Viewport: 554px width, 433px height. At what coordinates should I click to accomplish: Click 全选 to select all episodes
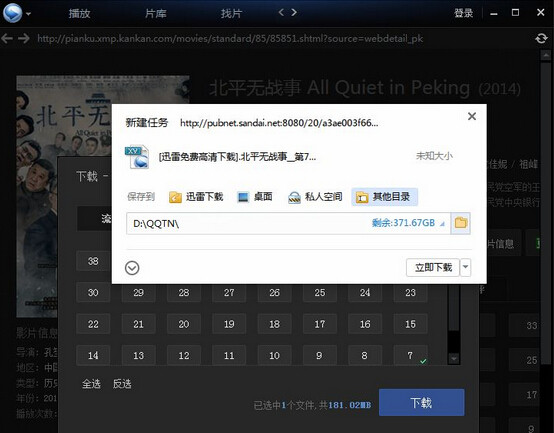pyautogui.click(x=91, y=384)
